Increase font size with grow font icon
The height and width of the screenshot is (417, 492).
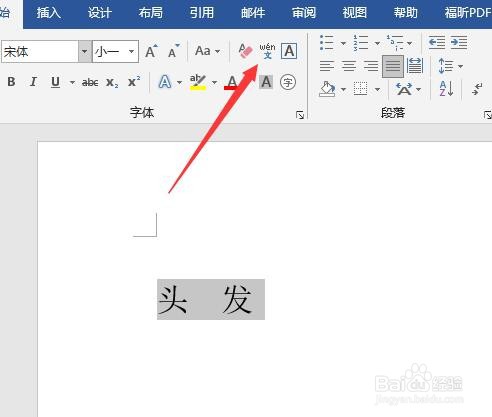click(x=151, y=51)
